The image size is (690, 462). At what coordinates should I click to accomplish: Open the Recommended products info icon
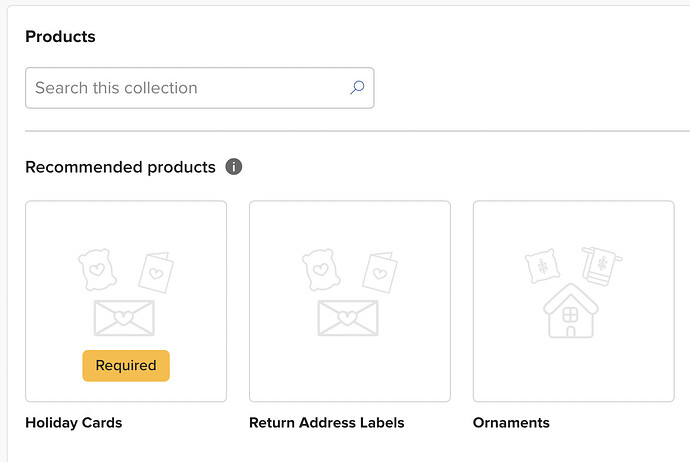coord(234,167)
